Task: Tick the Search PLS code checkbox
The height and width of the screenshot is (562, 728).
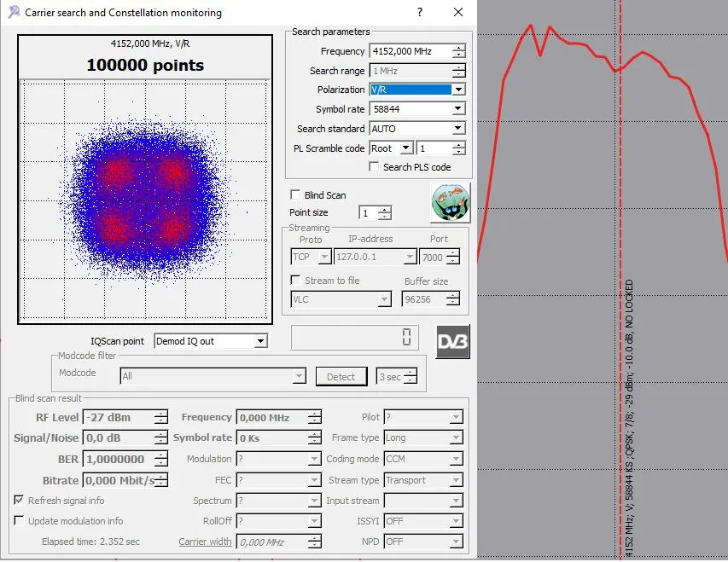Action: pyautogui.click(x=374, y=167)
